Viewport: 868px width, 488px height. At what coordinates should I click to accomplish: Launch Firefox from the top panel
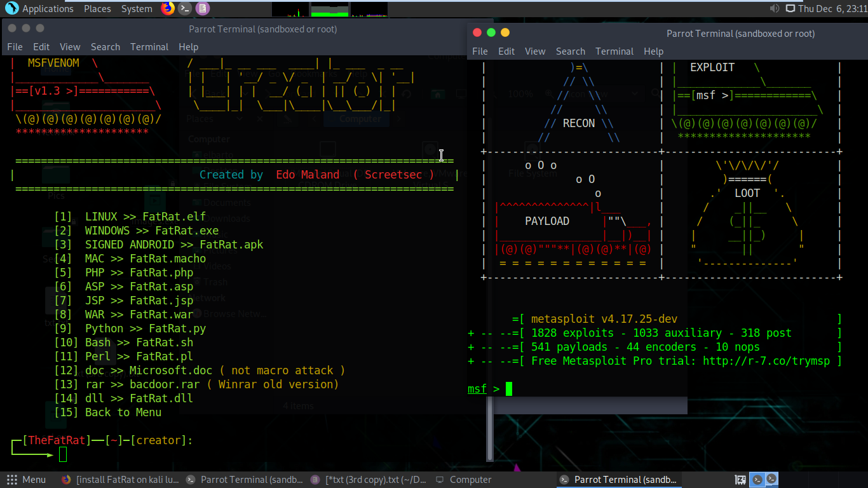(168, 8)
